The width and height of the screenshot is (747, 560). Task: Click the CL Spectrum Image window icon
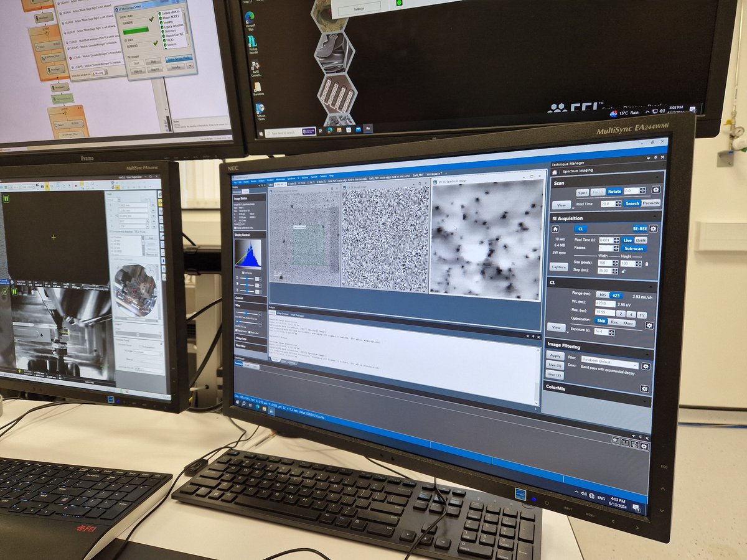434,182
